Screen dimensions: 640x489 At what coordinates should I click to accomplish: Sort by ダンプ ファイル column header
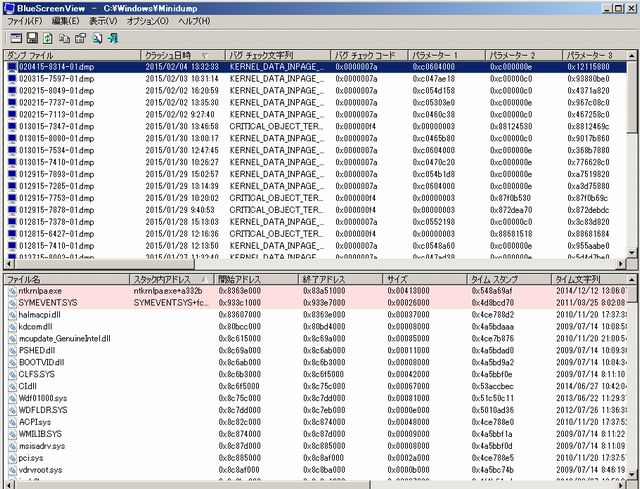coord(72,55)
